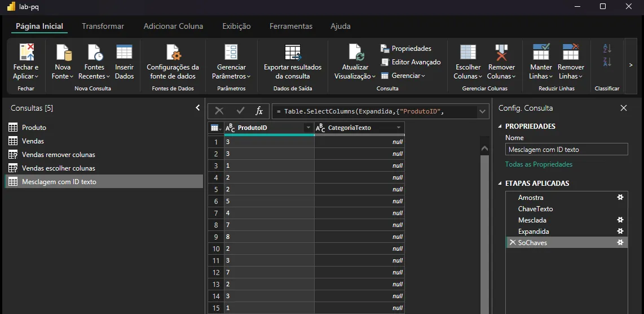Select the Expandida applied step

[567, 232]
